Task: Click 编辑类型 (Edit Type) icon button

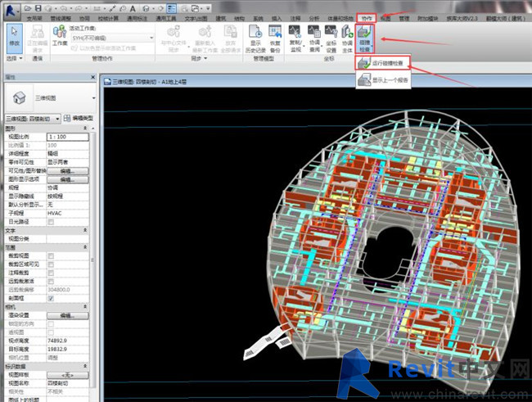Action: pos(79,118)
